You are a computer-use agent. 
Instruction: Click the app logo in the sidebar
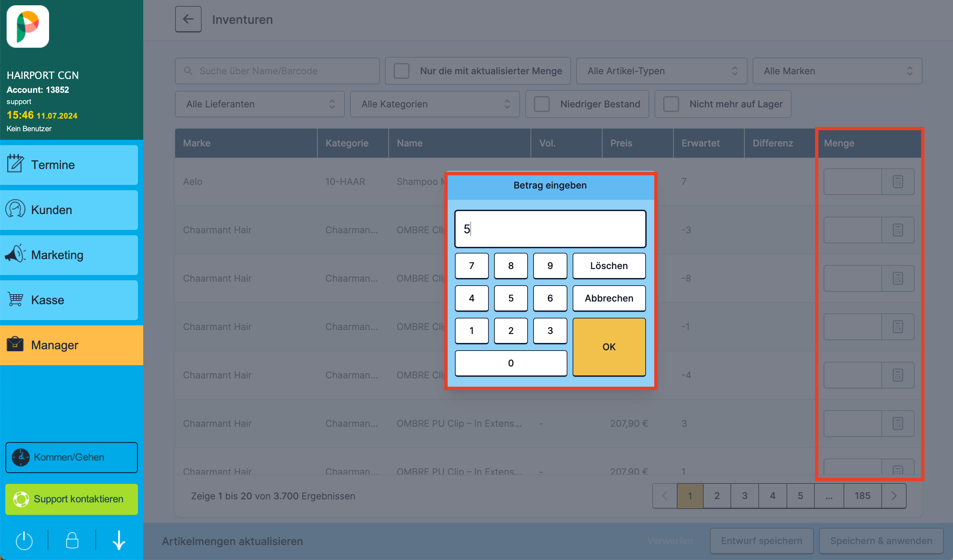click(28, 27)
